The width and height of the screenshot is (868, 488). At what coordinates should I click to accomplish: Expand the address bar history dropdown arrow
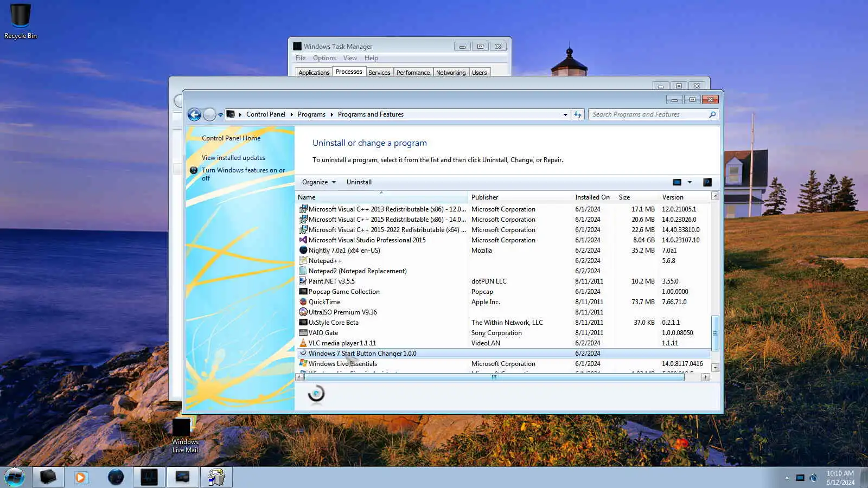point(565,114)
